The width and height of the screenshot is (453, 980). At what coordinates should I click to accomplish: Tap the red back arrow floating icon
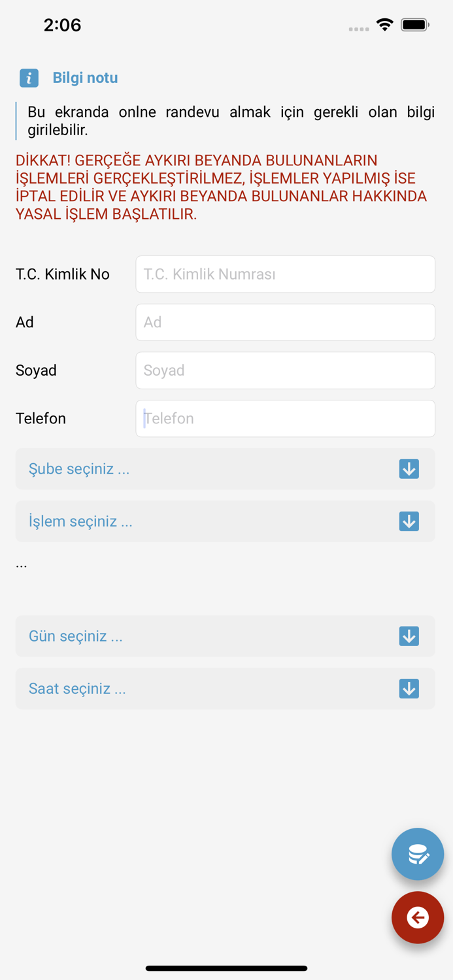coord(418,917)
